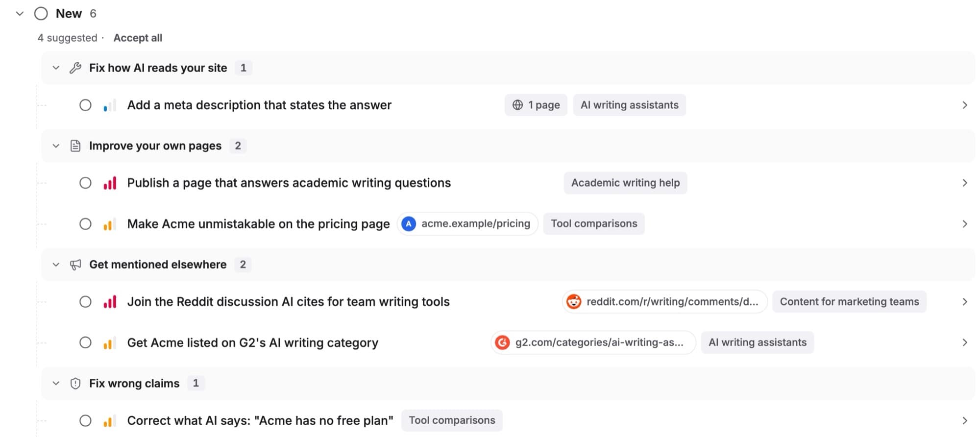980x437 pixels.
Task: Check off Correct what AI says task circle
Action: pos(85,421)
